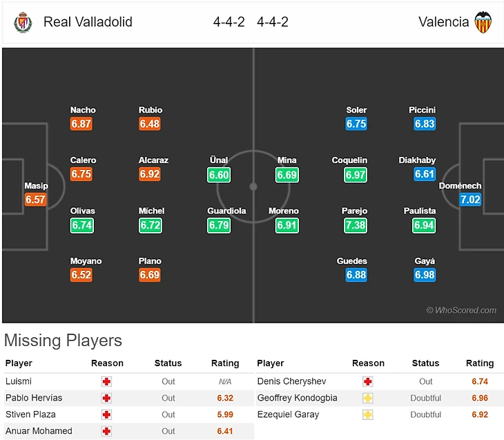504x440 pixels.
Task: Click the Valencia club crest
Action: [x=483, y=22]
